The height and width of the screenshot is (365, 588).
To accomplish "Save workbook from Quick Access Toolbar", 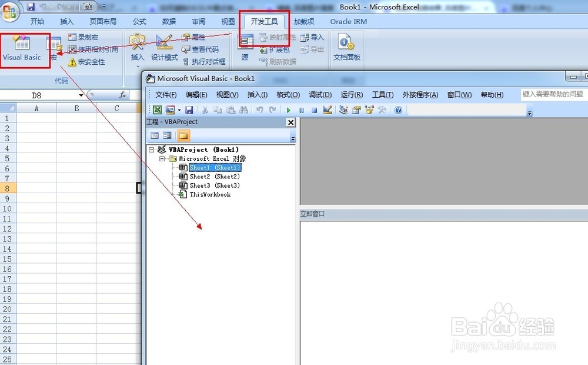I will [31, 6].
